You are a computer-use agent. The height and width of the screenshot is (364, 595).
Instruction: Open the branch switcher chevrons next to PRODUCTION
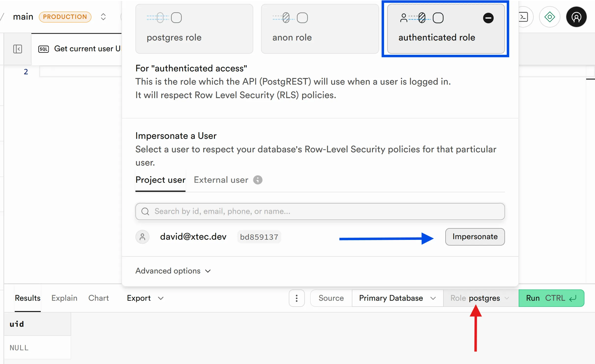point(103,17)
